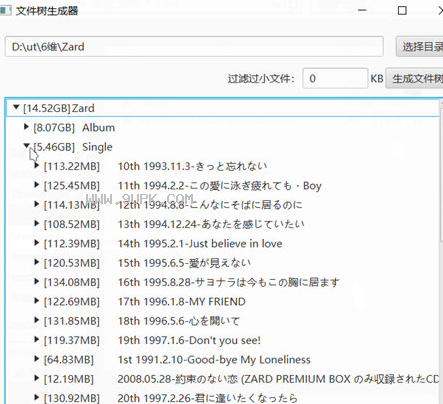Expand 1st Good-bye My Loneliness folder
Viewport: 443px width, 404px height.
(37, 359)
